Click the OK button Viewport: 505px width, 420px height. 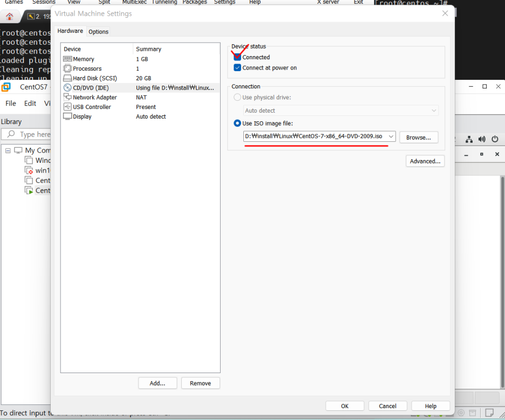pos(345,406)
